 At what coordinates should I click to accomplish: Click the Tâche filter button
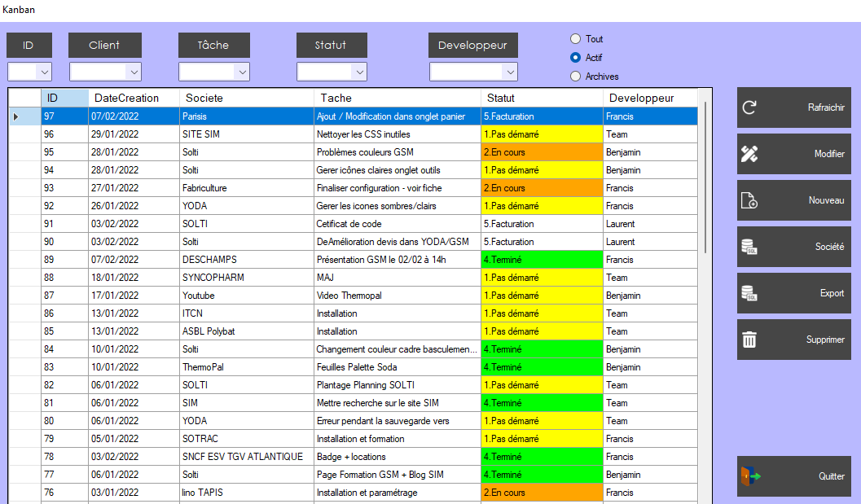[214, 45]
